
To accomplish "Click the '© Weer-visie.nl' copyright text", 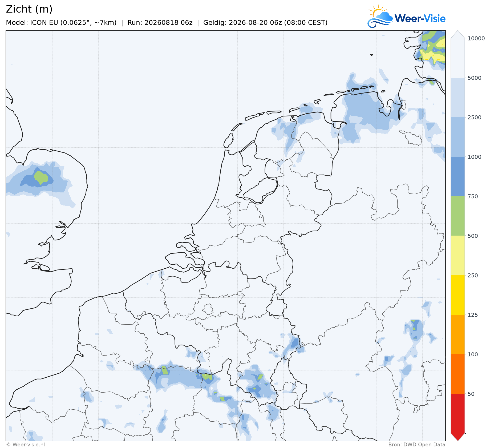I will (x=26, y=445).
